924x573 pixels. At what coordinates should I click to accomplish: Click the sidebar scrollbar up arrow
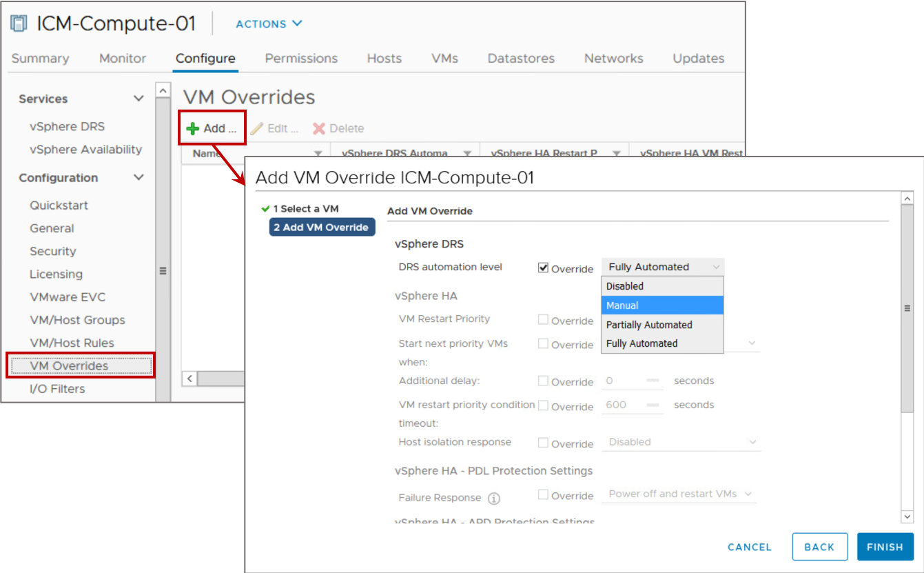click(x=163, y=90)
